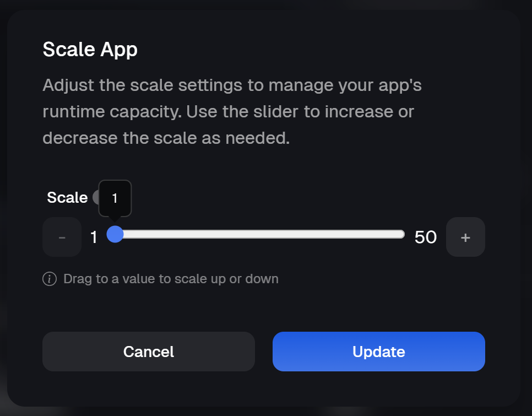Image resolution: width=532 pixels, height=416 pixels.
Task: Click the middle of the slider bar
Action: [x=256, y=234]
